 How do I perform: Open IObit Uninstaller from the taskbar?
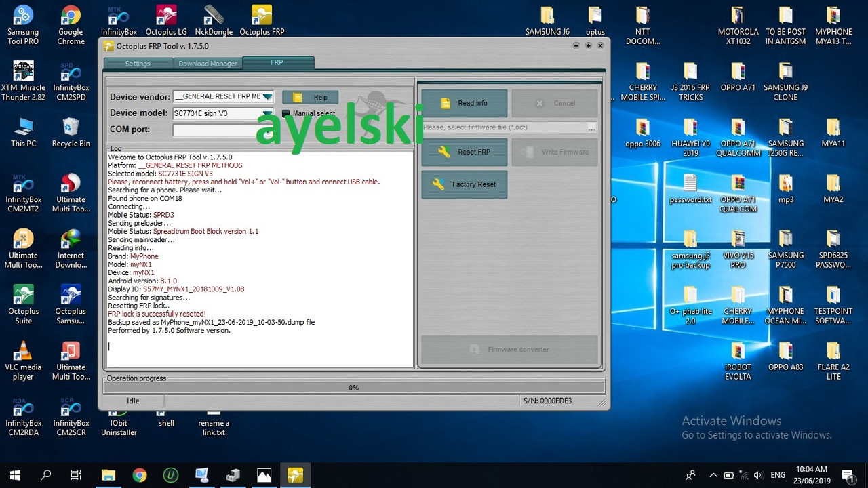(171, 475)
